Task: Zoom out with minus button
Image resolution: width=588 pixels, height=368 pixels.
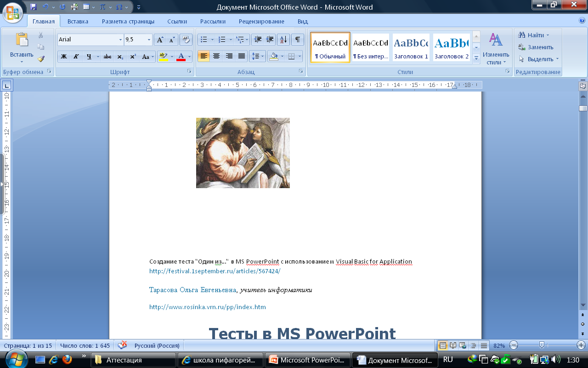Action: [x=514, y=345]
